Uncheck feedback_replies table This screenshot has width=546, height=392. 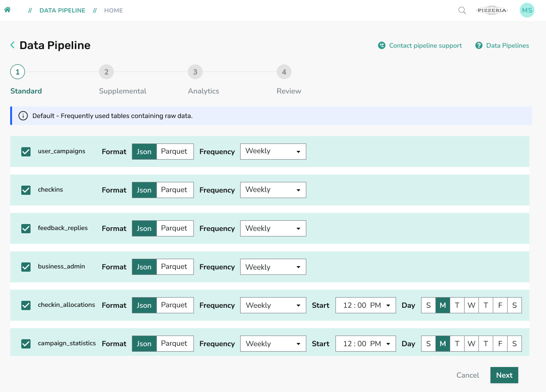point(26,228)
